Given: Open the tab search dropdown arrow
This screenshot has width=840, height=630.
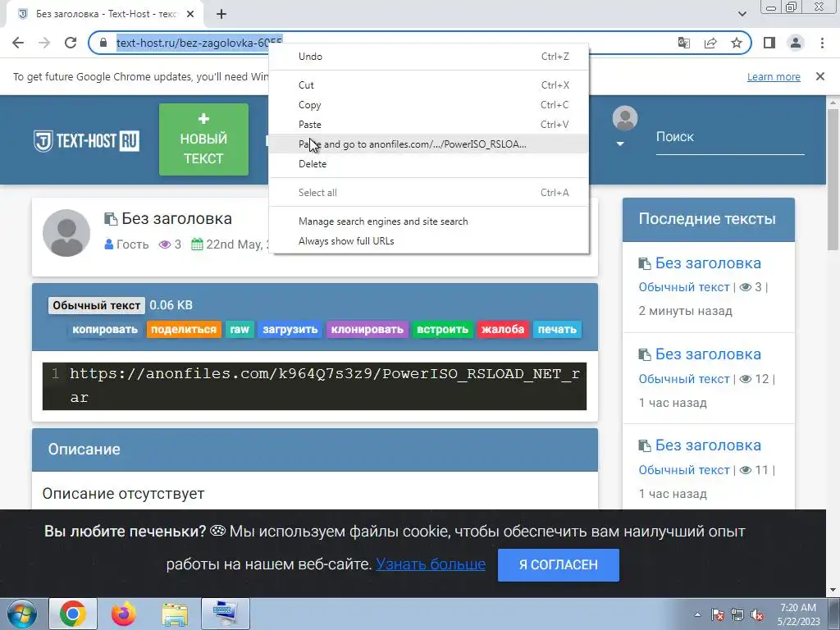Looking at the screenshot, I should [742, 14].
